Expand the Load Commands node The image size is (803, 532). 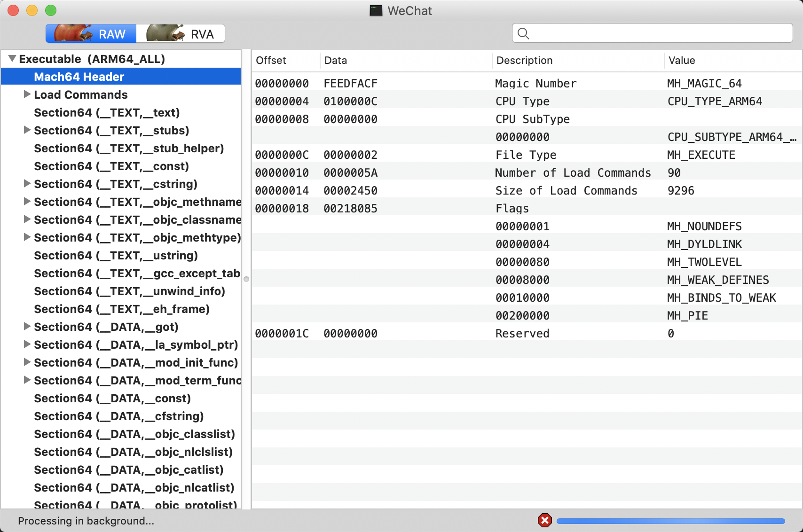coord(27,94)
